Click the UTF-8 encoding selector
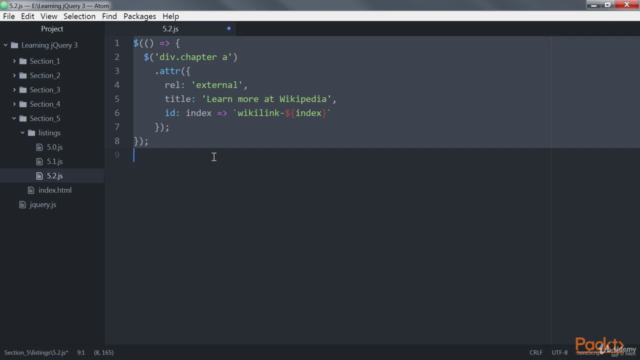Viewport: 640px width, 360px height. pyautogui.click(x=559, y=353)
